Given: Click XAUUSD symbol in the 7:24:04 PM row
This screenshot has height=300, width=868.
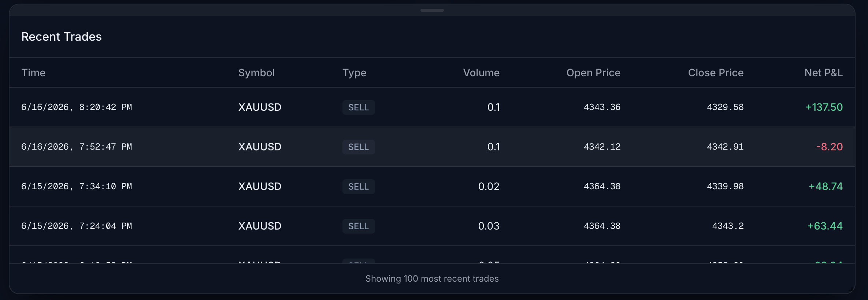Looking at the screenshot, I should click(260, 226).
